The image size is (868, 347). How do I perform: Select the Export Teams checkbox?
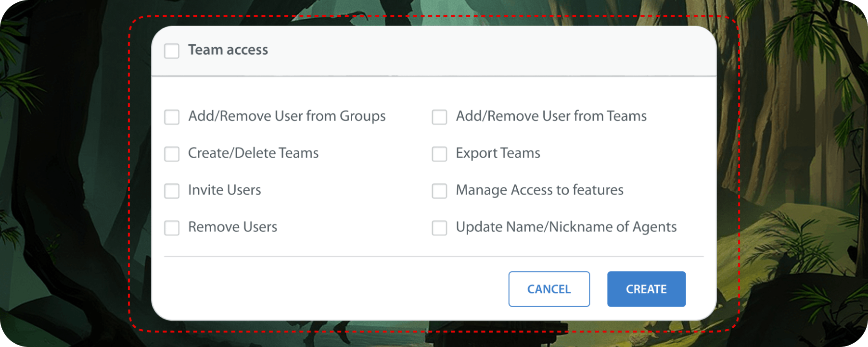[439, 154]
